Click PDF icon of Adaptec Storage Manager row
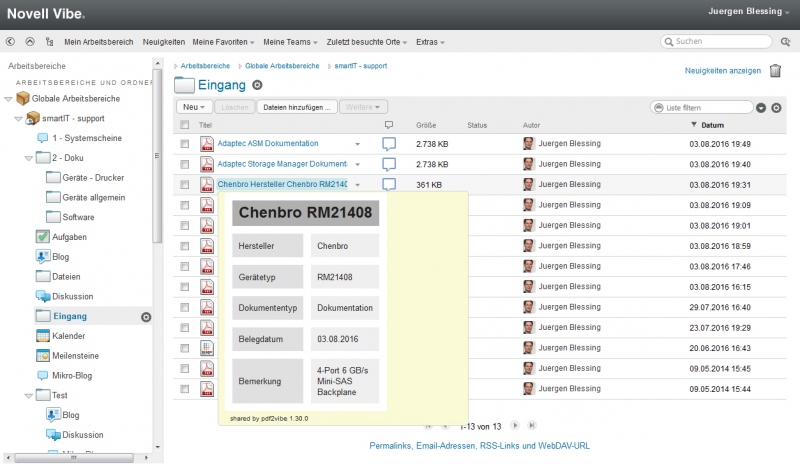 coord(207,164)
